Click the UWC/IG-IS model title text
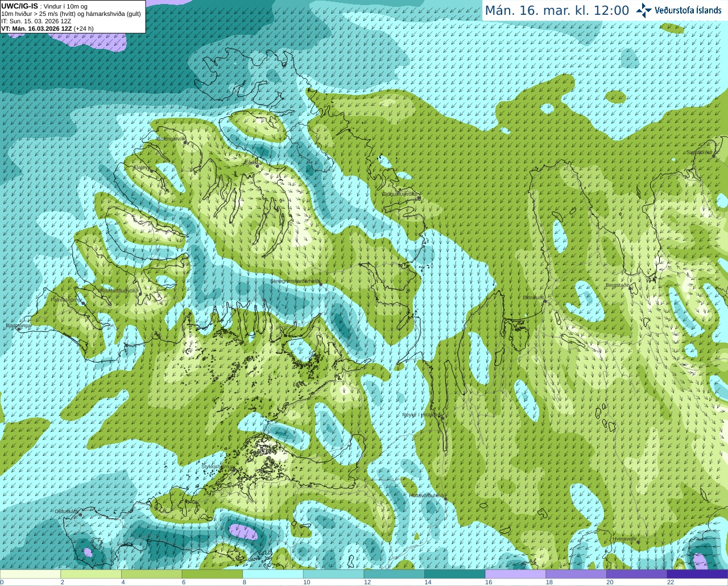Image resolution: width=728 pixels, height=586 pixels. tap(19, 6)
